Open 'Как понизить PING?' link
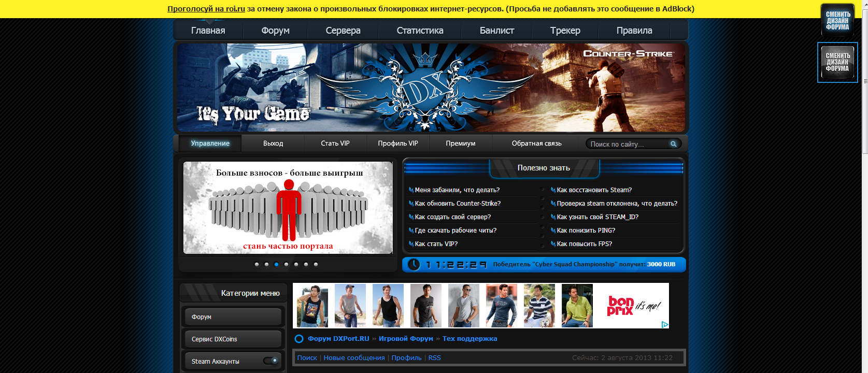 (x=586, y=231)
